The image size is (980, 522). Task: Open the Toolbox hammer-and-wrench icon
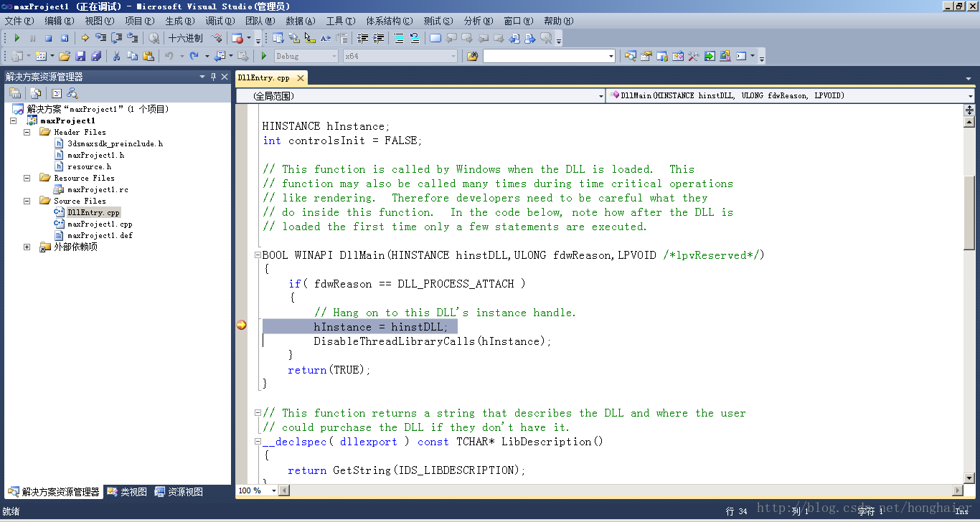pyautogui.click(x=694, y=56)
